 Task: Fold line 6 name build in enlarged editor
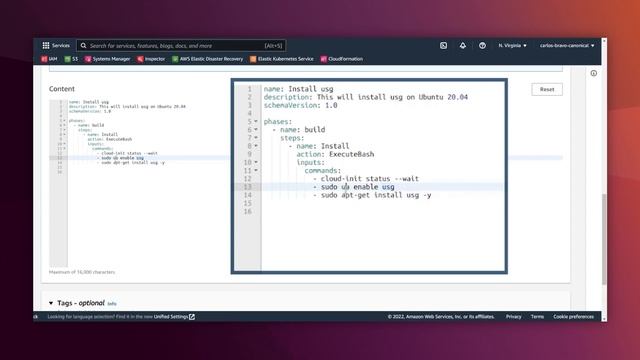click(256, 130)
